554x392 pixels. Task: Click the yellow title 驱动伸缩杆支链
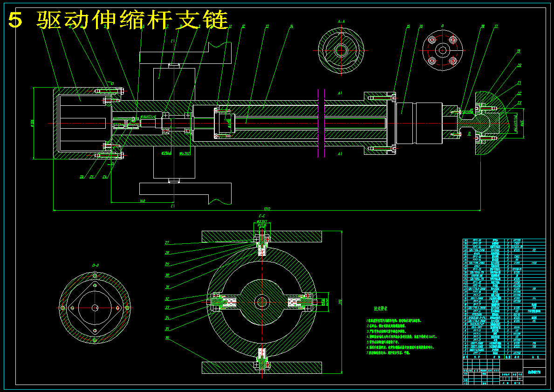132,20
